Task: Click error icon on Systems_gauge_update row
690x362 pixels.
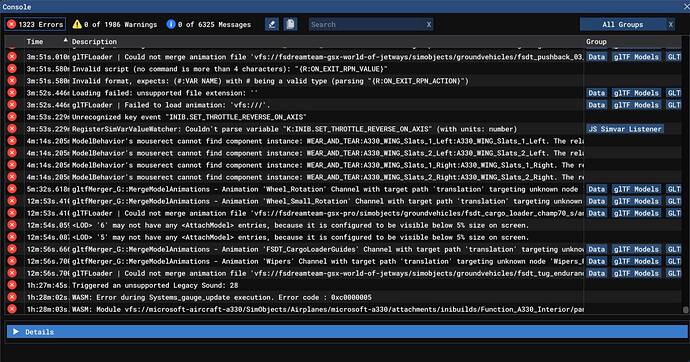Action: point(12,297)
